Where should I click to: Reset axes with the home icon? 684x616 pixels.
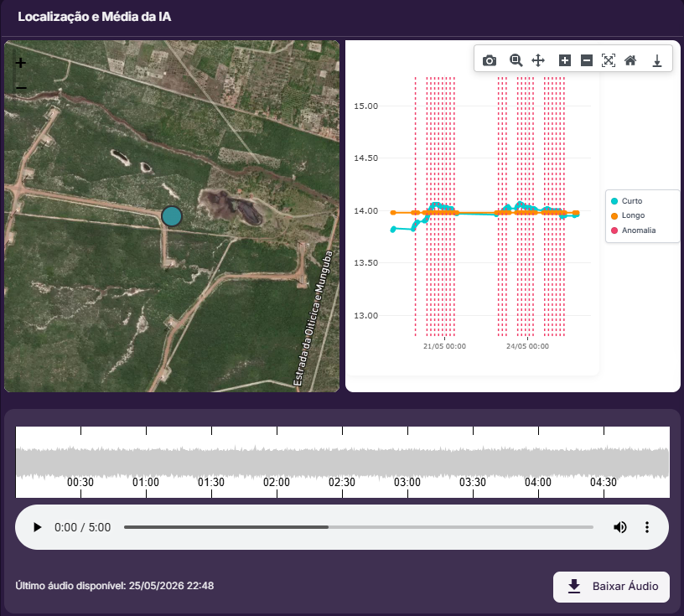coord(630,60)
